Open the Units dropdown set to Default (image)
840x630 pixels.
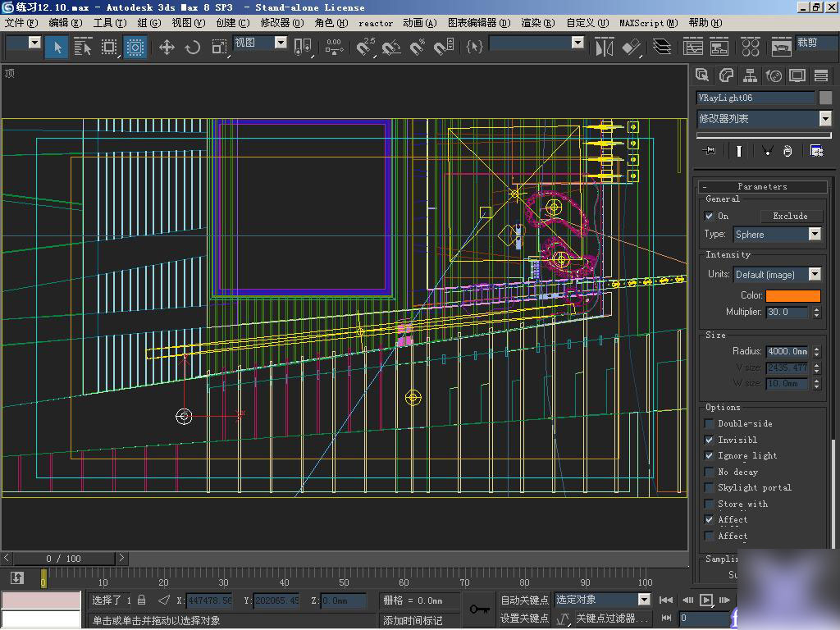[x=815, y=274]
